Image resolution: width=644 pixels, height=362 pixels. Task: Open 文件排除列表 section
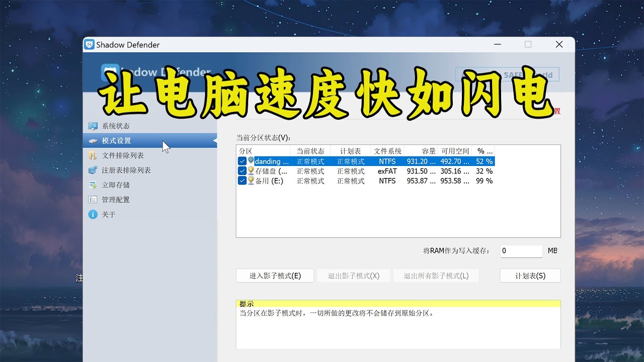click(x=123, y=155)
